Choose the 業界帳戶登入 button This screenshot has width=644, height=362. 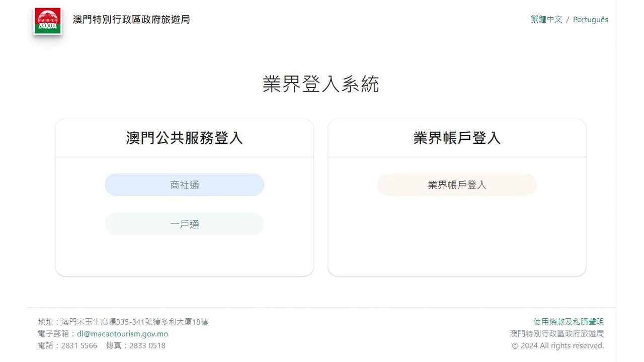457,185
